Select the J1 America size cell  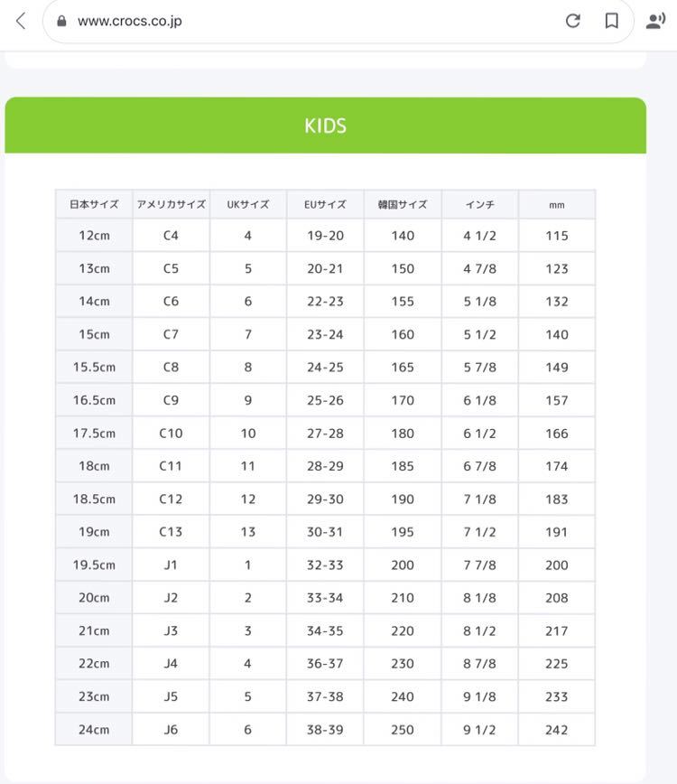tap(171, 565)
